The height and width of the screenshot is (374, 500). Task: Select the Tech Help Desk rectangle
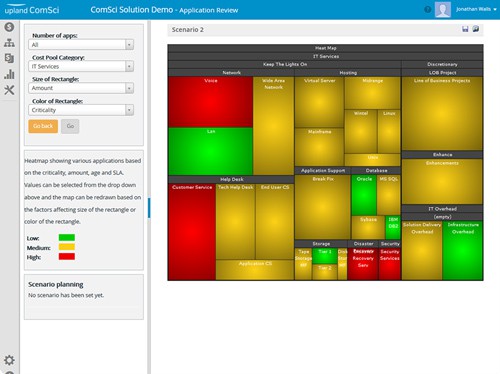(236, 221)
